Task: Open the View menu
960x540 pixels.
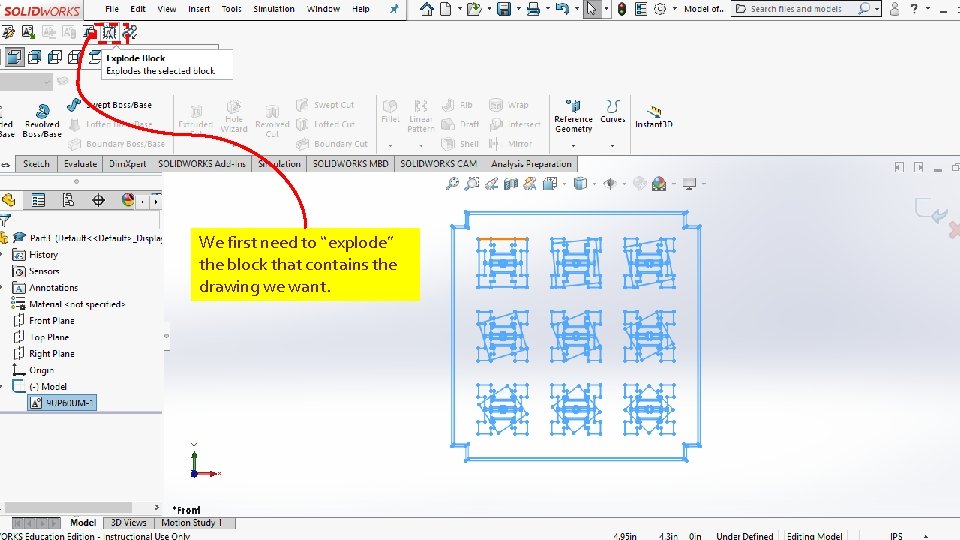Action: (x=167, y=9)
